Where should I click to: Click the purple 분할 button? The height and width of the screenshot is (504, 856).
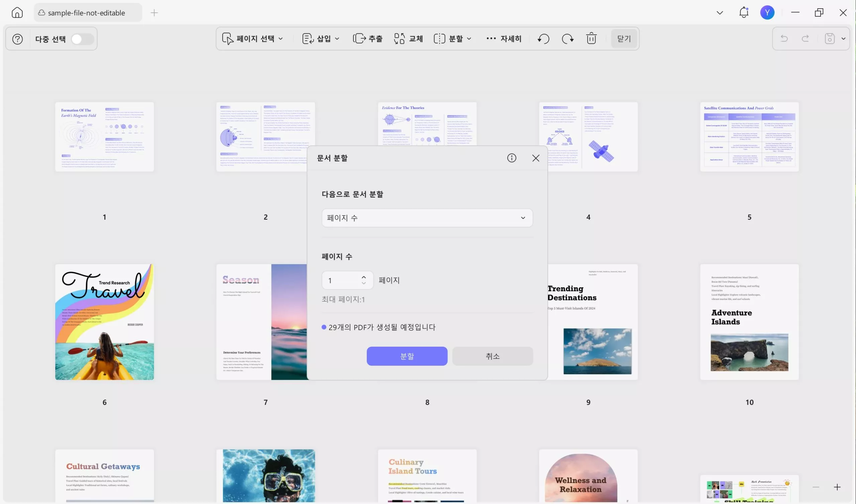click(x=407, y=356)
